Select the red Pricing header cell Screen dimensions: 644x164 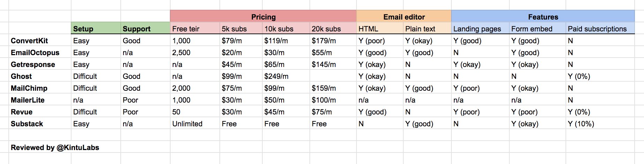coord(263,16)
